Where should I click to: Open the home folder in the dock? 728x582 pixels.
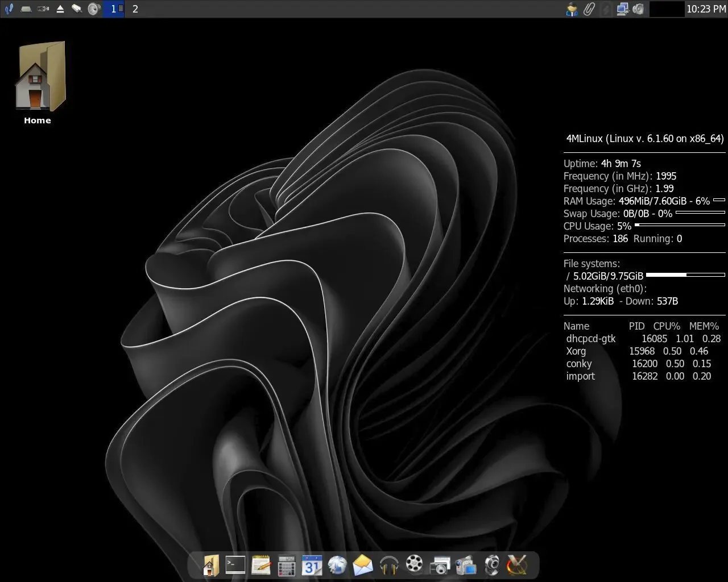211,565
